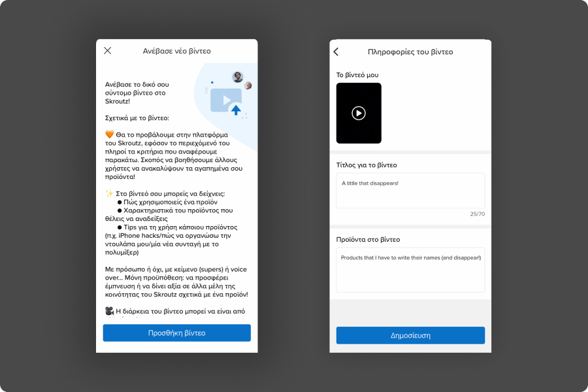Click the Το βίντεό μου label

[357, 75]
